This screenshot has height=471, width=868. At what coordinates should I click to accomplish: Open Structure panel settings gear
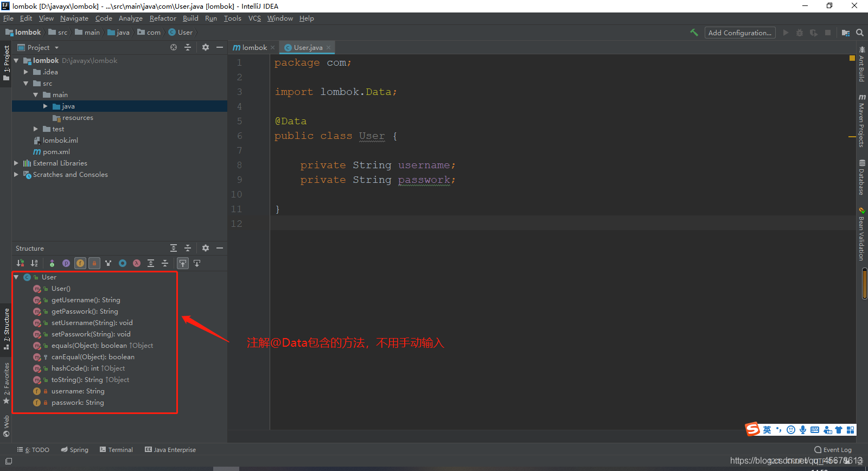pos(206,248)
